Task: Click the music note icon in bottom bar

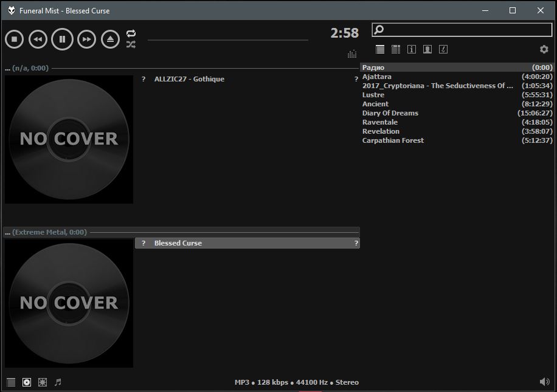Action: (x=58, y=382)
